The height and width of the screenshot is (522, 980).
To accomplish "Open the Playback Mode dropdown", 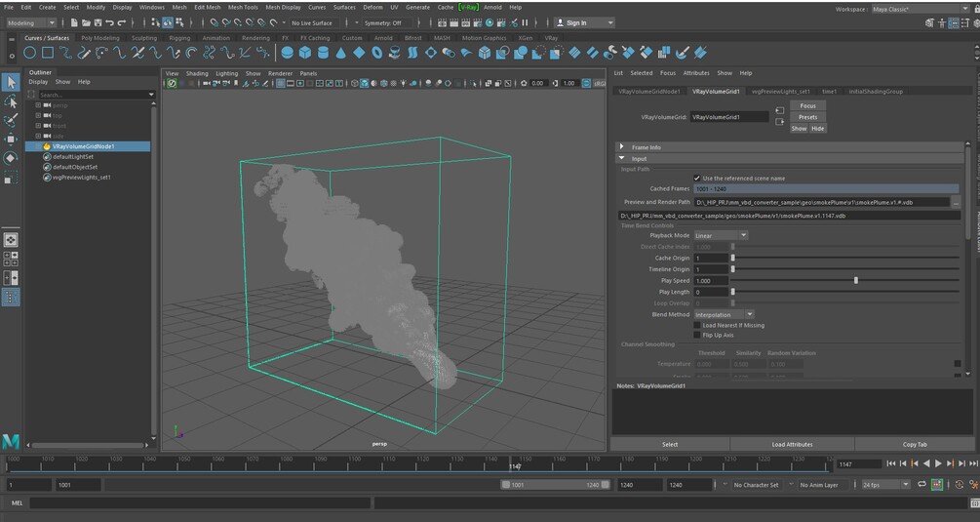I will 720,235.
